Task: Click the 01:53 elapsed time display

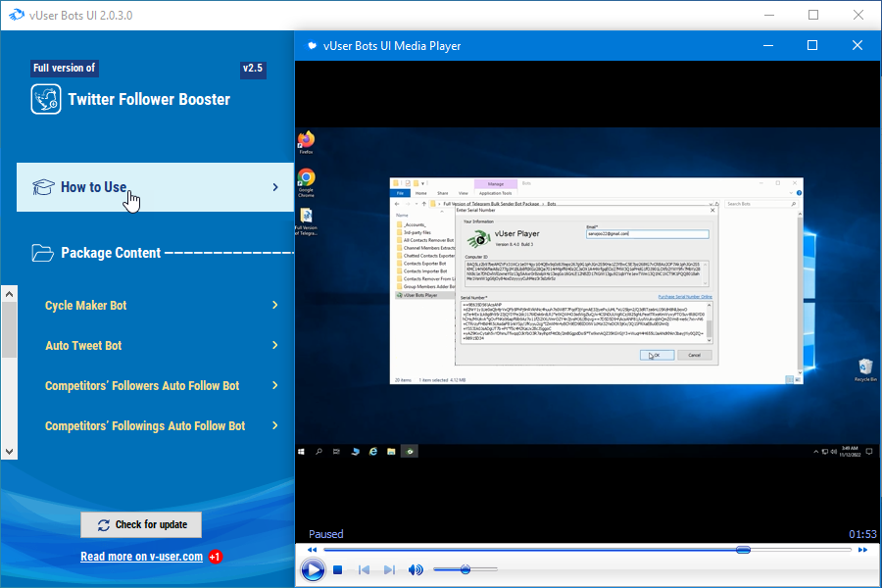Action: click(x=862, y=534)
